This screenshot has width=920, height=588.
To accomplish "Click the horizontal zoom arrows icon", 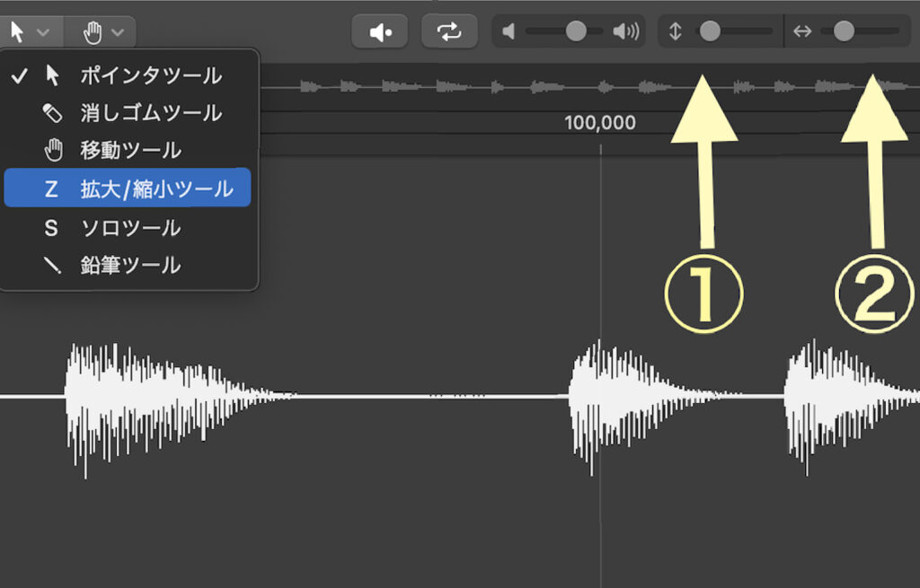I will coord(802,32).
